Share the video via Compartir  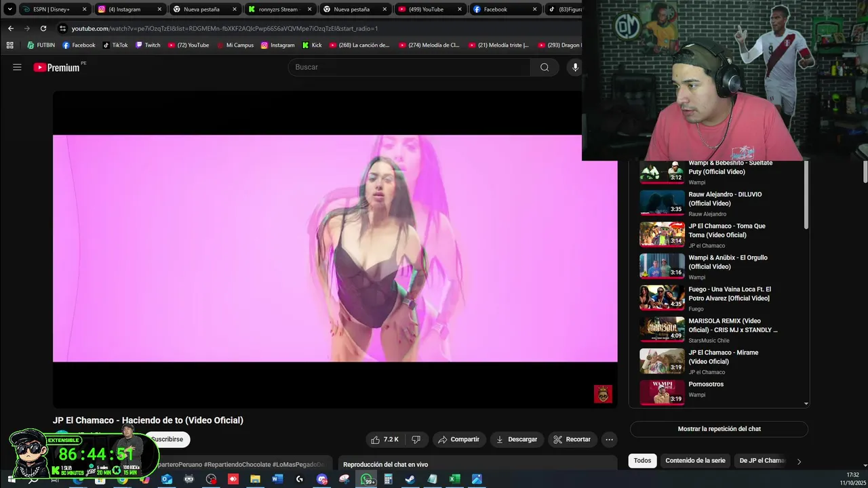click(459, 439)
